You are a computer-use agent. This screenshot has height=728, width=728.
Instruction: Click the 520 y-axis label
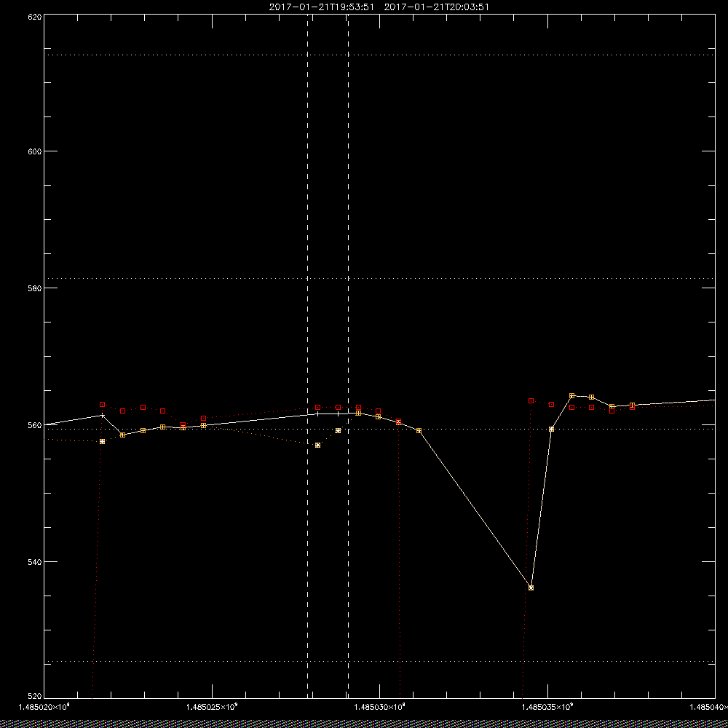[35, 697]
